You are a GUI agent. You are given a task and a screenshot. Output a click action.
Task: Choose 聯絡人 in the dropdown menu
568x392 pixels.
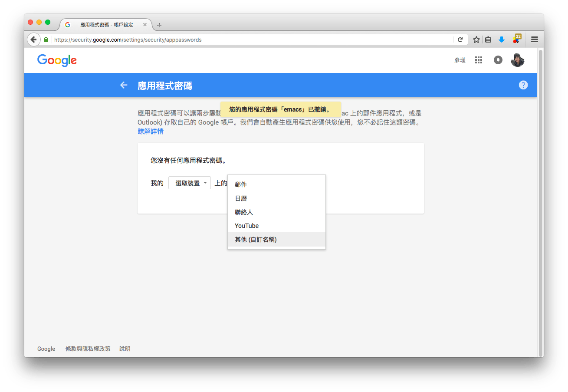[244, 212]
